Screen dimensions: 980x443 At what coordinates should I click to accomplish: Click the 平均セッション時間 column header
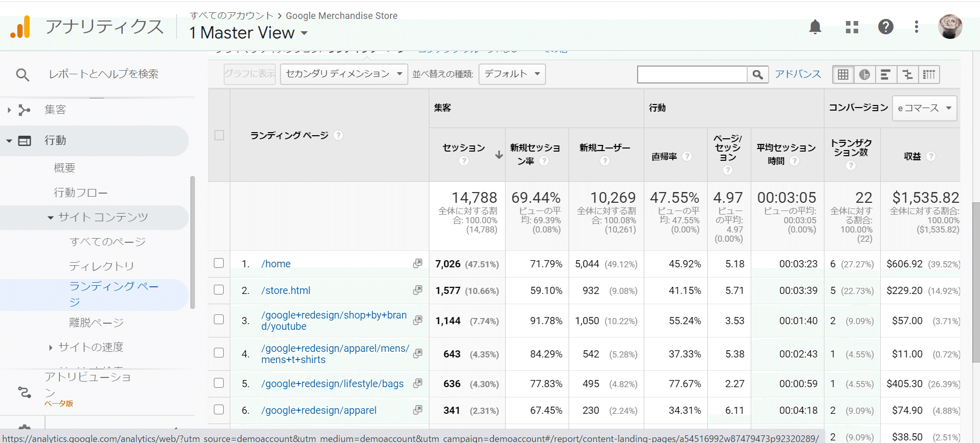coord(786,154)
